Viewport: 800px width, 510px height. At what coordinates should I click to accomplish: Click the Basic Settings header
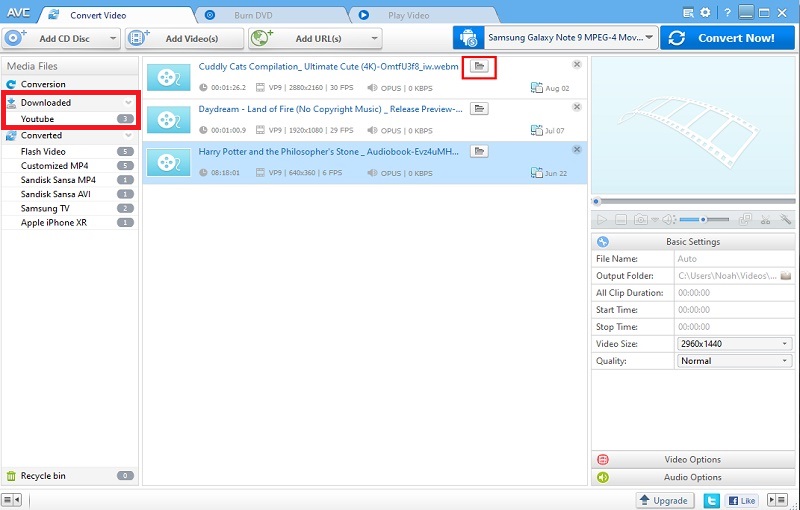(693, 242)
